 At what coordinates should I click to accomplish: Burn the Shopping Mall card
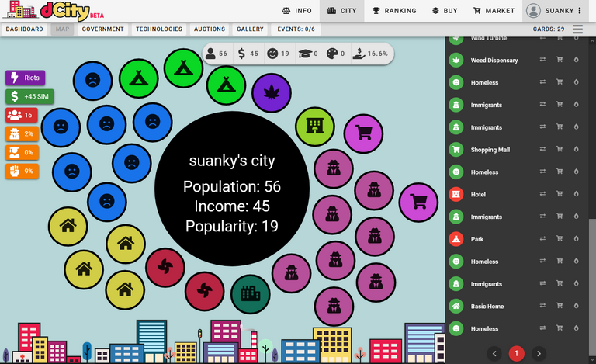point(577,149)
